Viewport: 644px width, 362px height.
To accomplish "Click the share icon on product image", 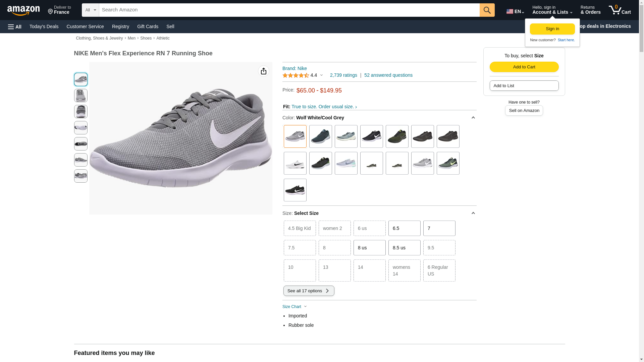I will [x=263, y=71].
